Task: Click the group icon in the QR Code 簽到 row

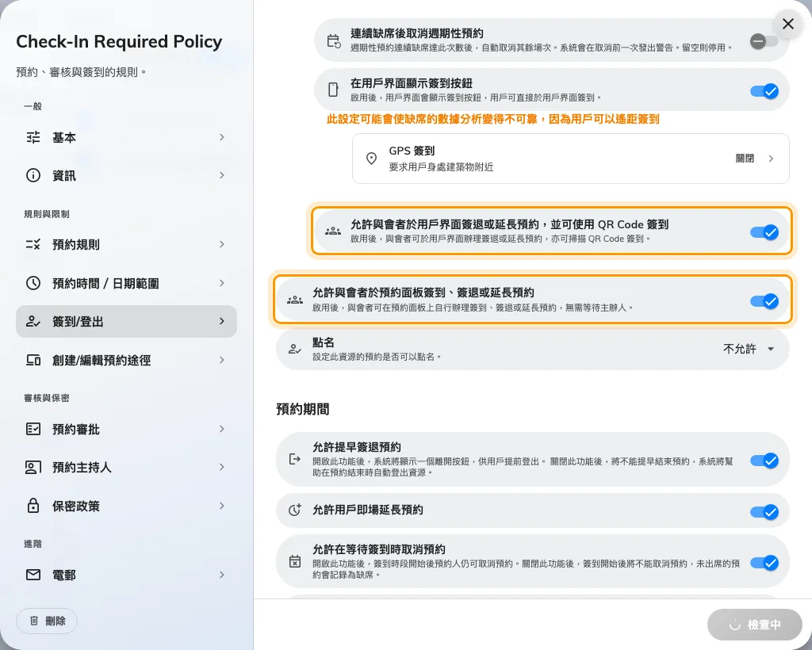Action: (333, 231)
